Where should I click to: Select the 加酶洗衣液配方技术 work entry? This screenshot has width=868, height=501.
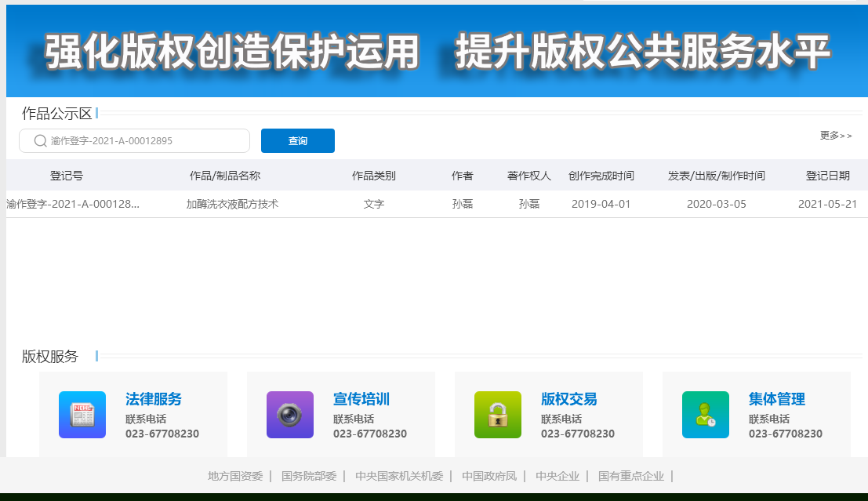232,205
